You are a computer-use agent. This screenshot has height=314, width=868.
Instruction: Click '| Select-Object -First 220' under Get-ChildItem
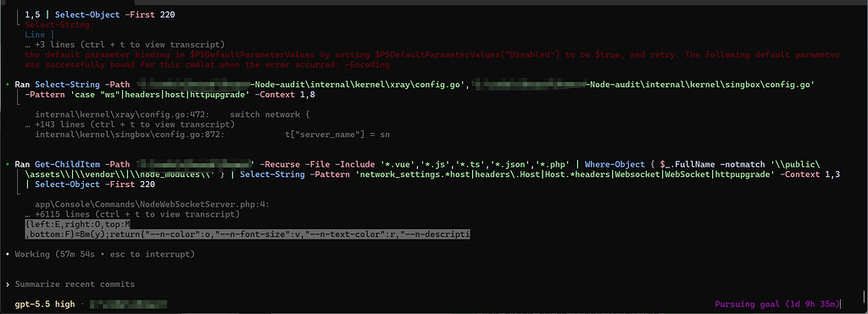(90, 185)
